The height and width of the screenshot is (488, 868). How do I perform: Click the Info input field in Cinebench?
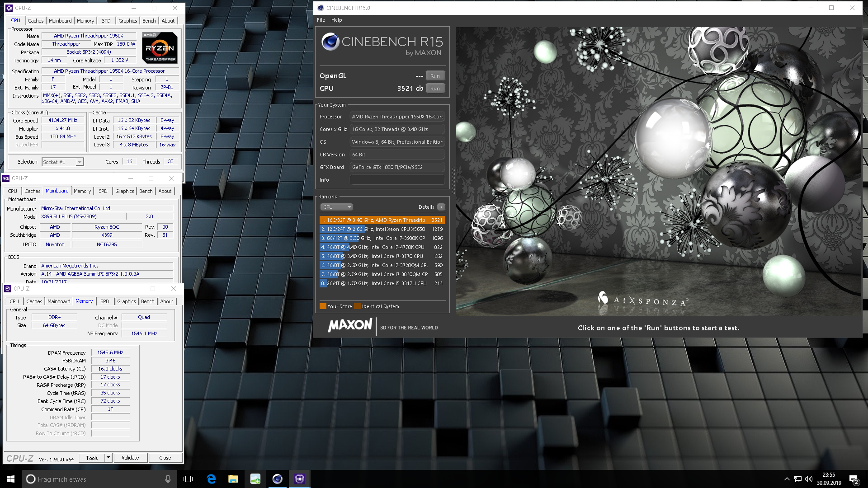[397, 180]
